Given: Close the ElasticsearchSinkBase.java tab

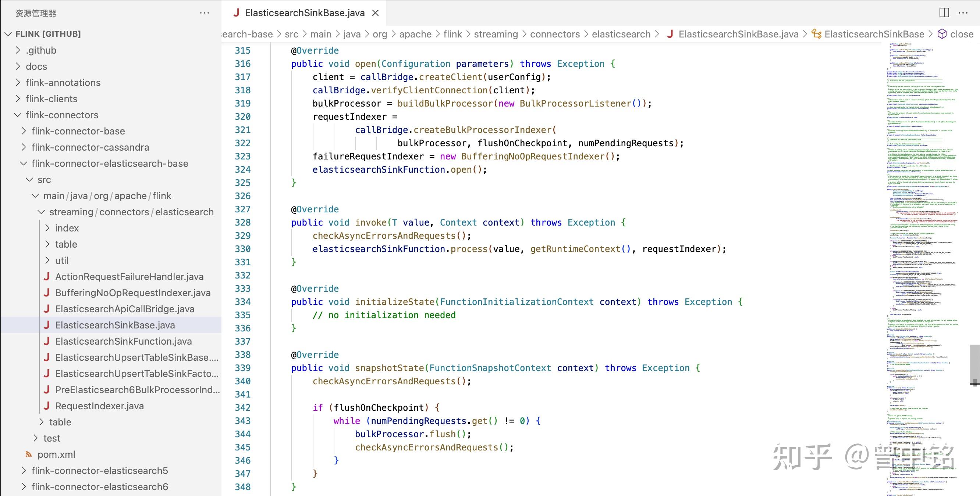Looking at the screenshot, I should 376,12.
